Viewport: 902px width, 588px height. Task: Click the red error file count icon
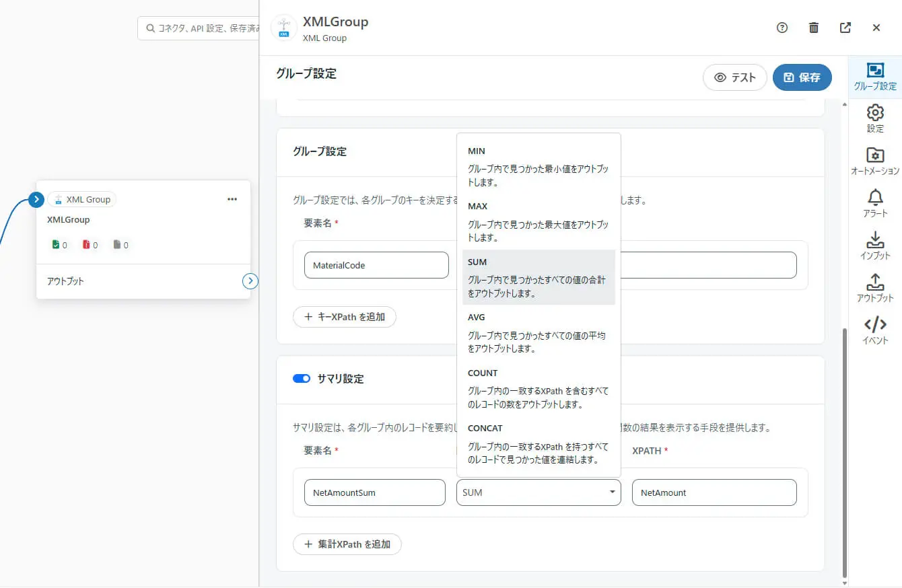[86, 245]
